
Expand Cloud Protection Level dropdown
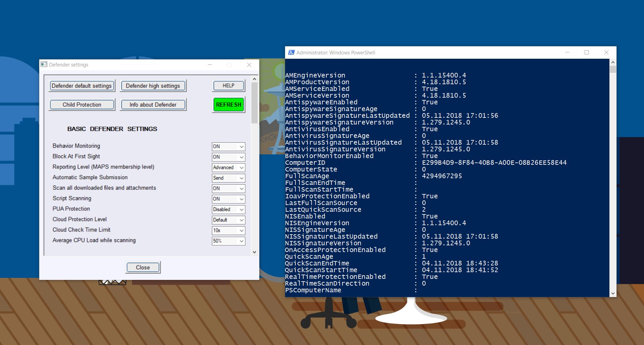click(228, 220)
